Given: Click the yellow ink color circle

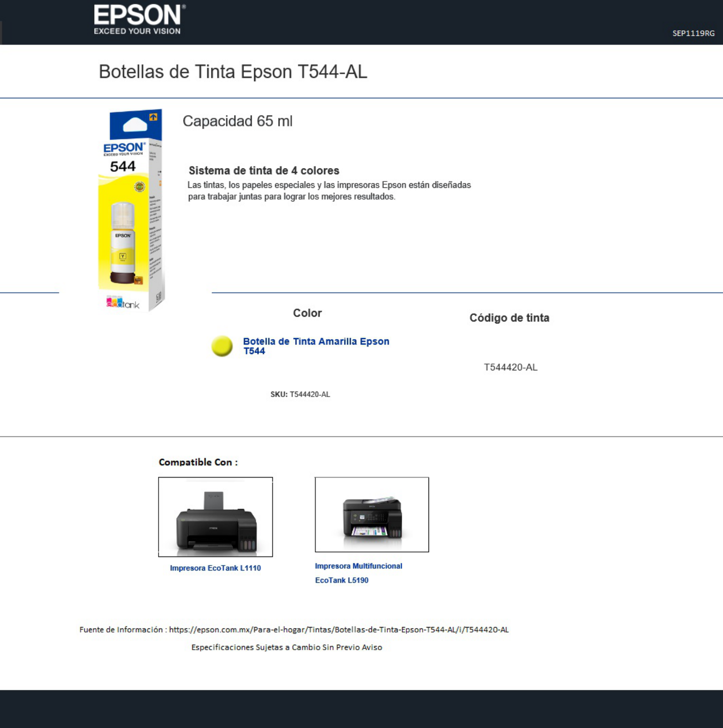Looking at the screenshot, I should coord(222,346).
